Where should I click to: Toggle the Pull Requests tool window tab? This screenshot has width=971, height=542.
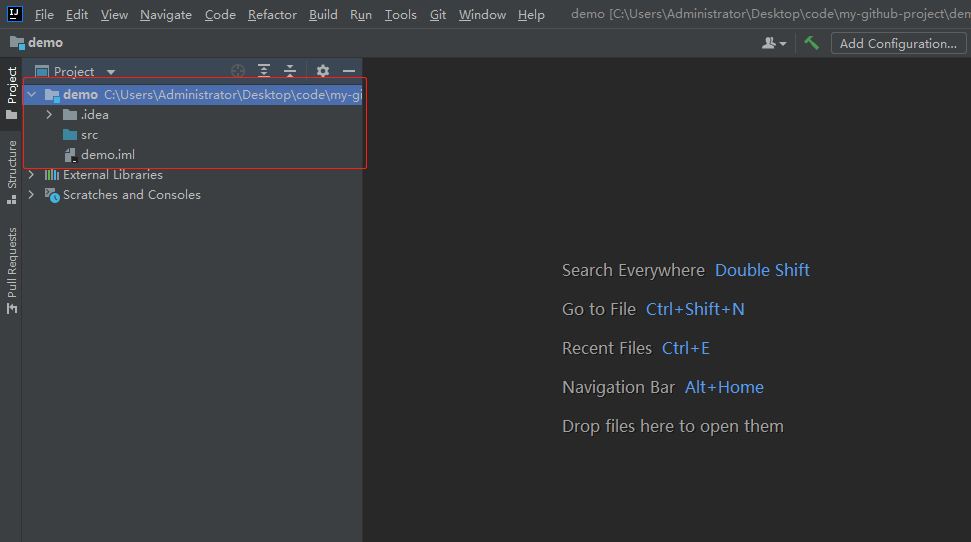(11, 271)
